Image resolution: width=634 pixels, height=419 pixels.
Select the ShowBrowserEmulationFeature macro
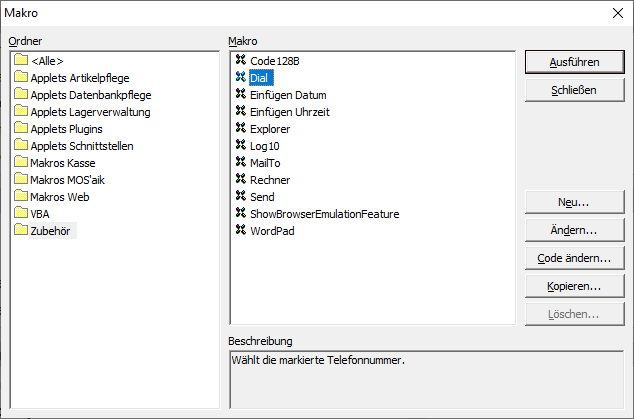click(x=324, y=214)
